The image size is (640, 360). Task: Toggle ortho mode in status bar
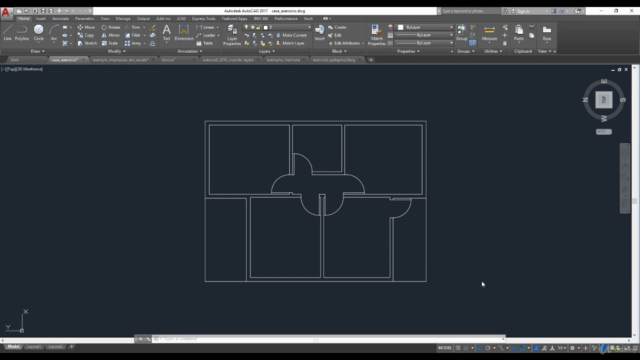(x=480, y=348)
